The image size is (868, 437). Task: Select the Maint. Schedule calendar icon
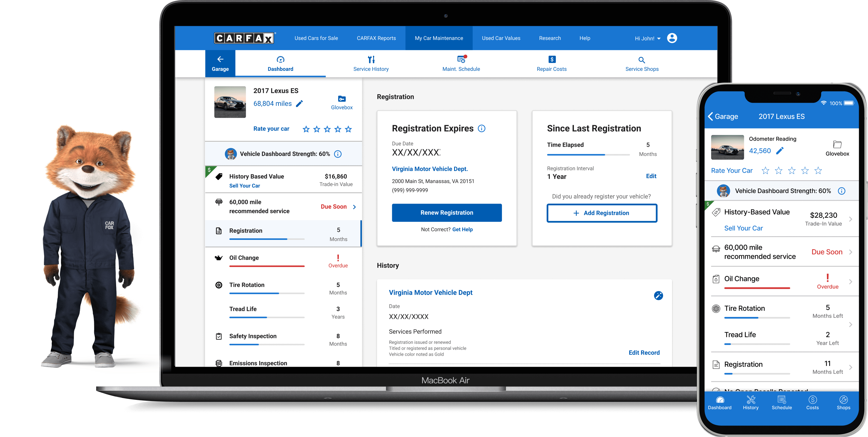pyautogui.click(x=461, y=59)
